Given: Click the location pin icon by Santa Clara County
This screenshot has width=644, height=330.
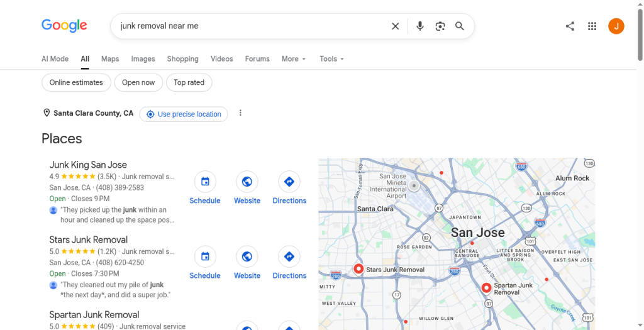Looking at the screenshot, I should (47, 113).
